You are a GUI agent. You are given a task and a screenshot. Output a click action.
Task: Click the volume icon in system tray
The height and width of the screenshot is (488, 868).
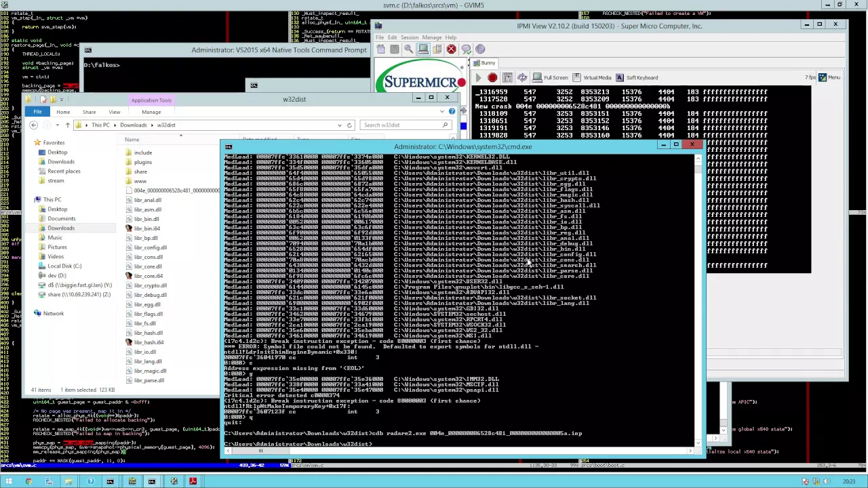point(825,482)
